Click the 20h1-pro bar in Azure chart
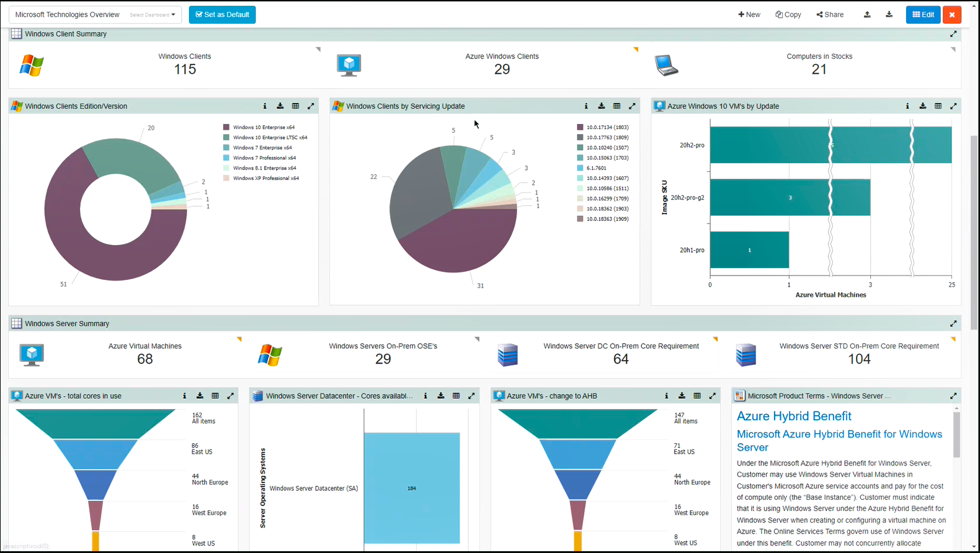 tap(749, 250)
